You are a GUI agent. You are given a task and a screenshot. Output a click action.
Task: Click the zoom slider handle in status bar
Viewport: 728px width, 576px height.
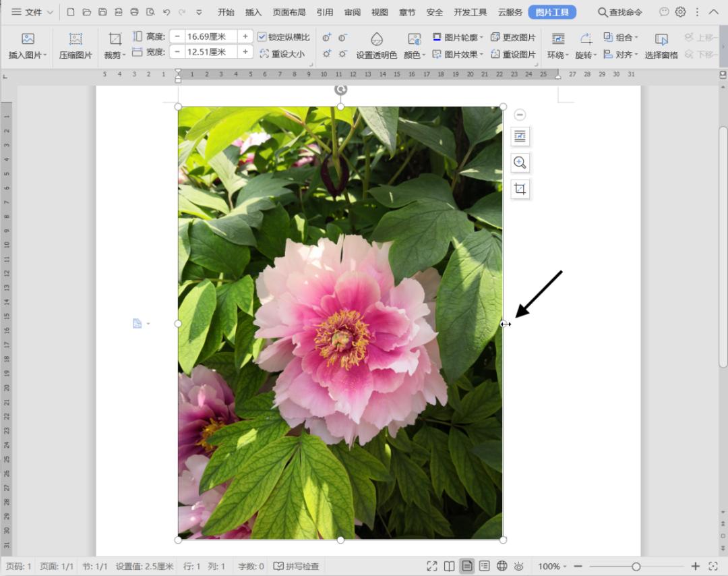pyautogui.click(x=636, y=567)
